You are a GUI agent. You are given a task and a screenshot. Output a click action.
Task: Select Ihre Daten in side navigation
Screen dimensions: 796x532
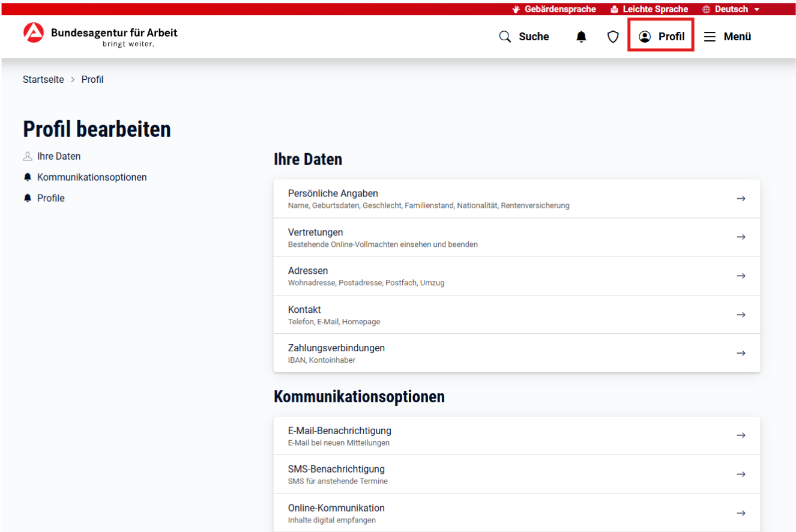click(59, 156)
